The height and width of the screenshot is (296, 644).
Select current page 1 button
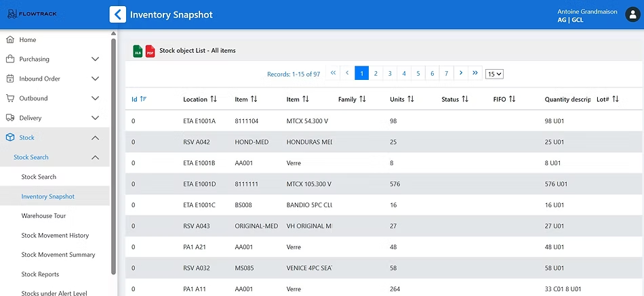coord(362,73)
